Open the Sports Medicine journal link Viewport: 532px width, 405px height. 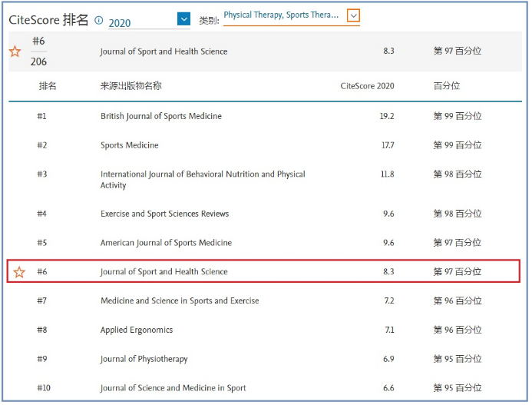[129, 145]
